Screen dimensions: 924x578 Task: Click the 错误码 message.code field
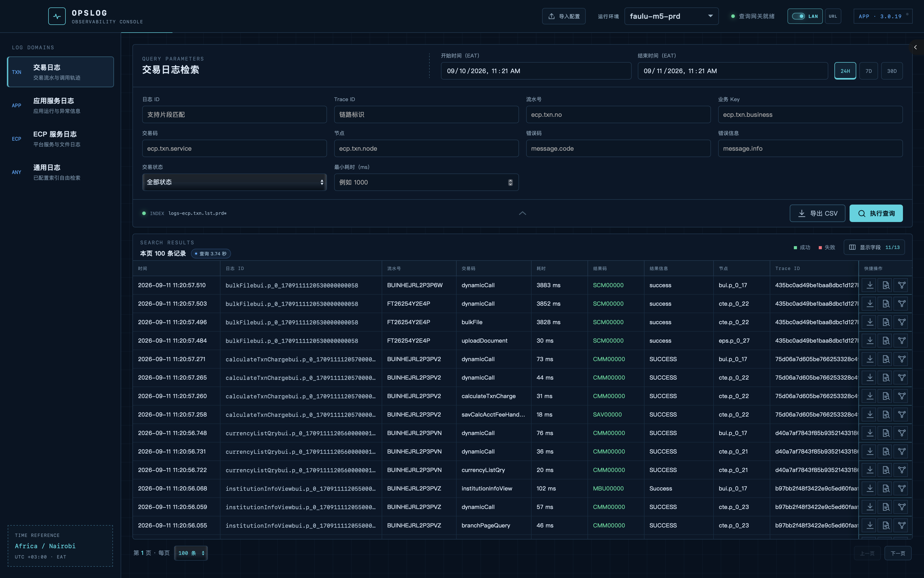pyautogui.click(x=618, y=148)
